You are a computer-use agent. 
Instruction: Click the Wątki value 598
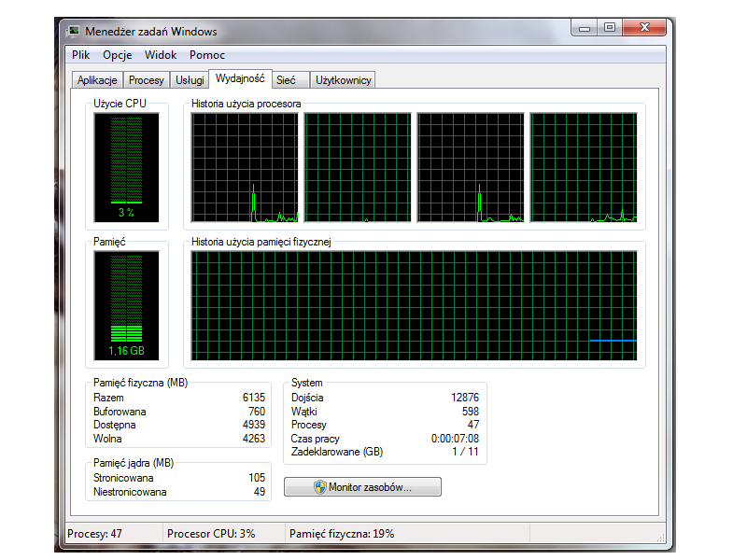pos(471,412)
